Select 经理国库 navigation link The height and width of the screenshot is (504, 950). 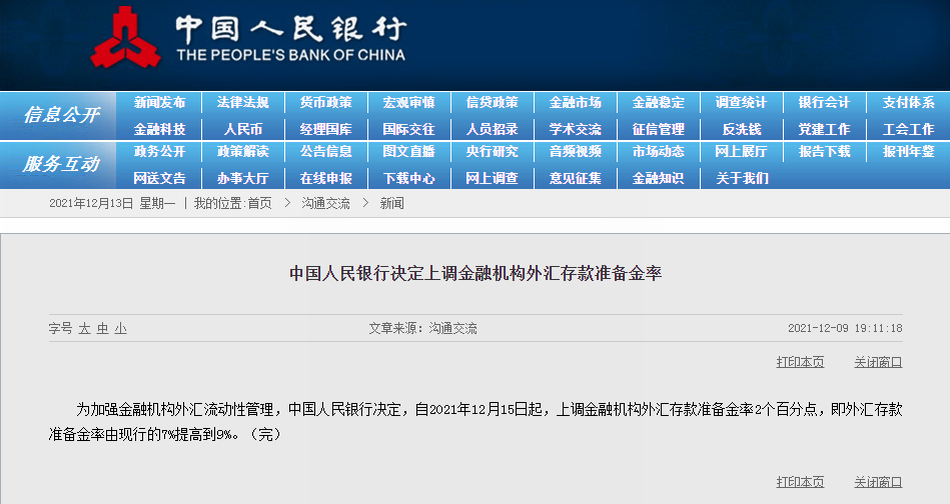(x=326, y=129)
